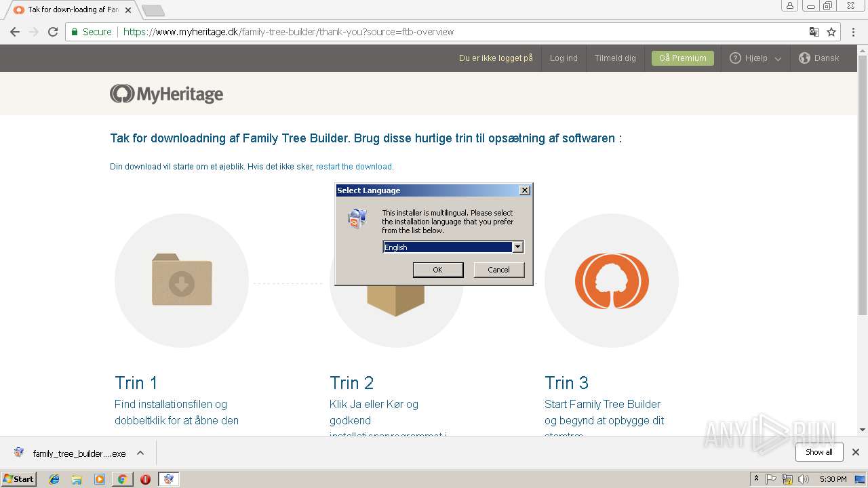This screenshot has height=488, width=868.
Task: Select the English language combo box
Action: [453, 247]
